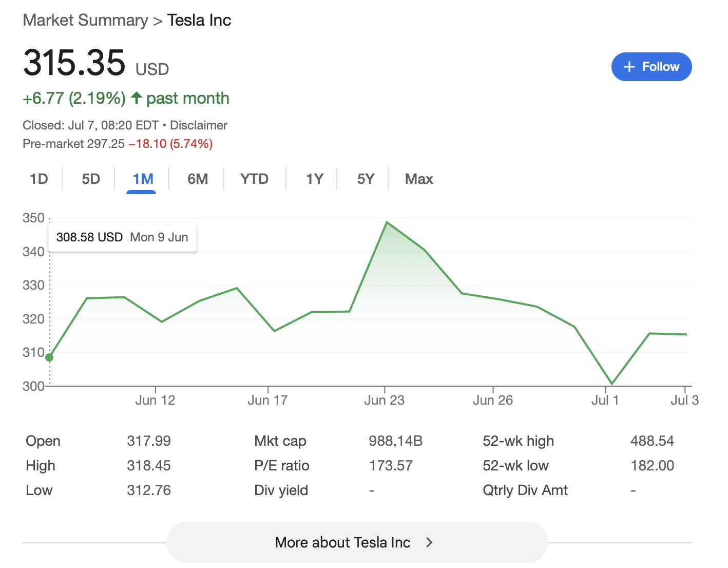Click the Open value 317.99
The width and height of the screenshot is (728, 568).
tap(149, 441)
